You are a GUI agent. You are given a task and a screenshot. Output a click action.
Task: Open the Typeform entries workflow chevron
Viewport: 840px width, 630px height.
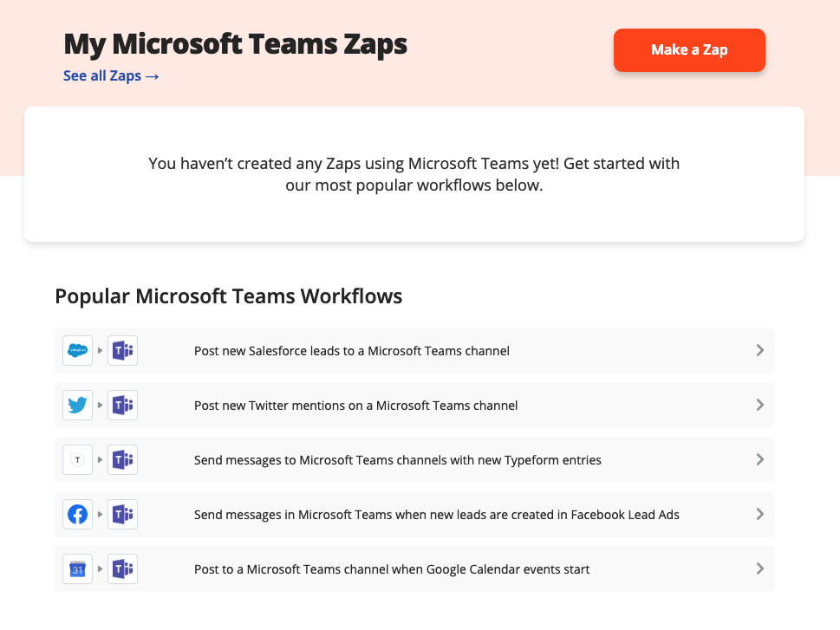tap(759, 459)
